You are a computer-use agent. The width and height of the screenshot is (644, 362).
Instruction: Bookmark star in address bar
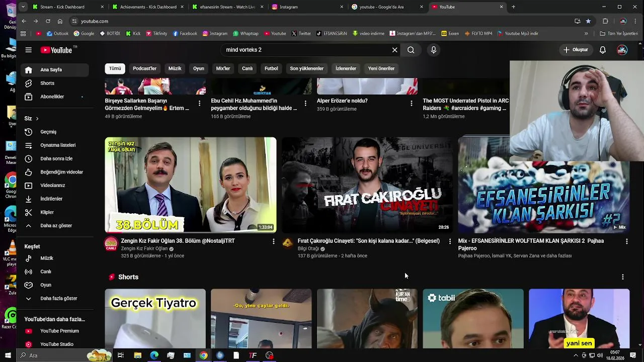[588, 21]
